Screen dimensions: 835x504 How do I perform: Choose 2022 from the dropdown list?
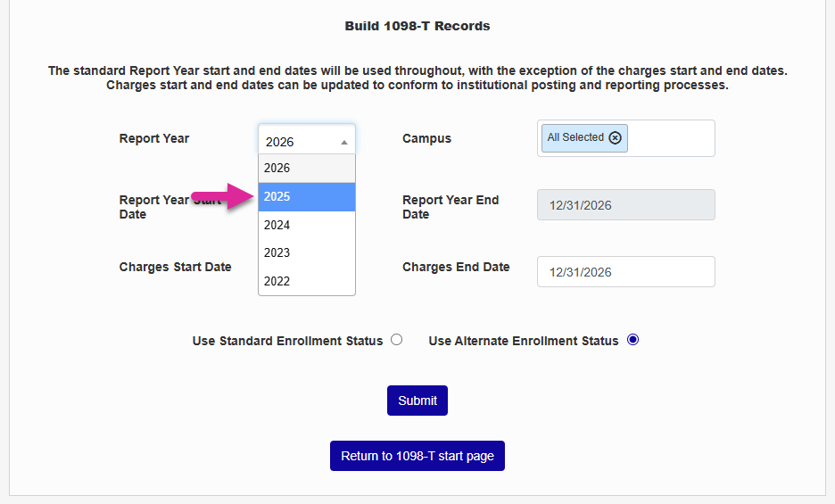(x=306, y=281)
